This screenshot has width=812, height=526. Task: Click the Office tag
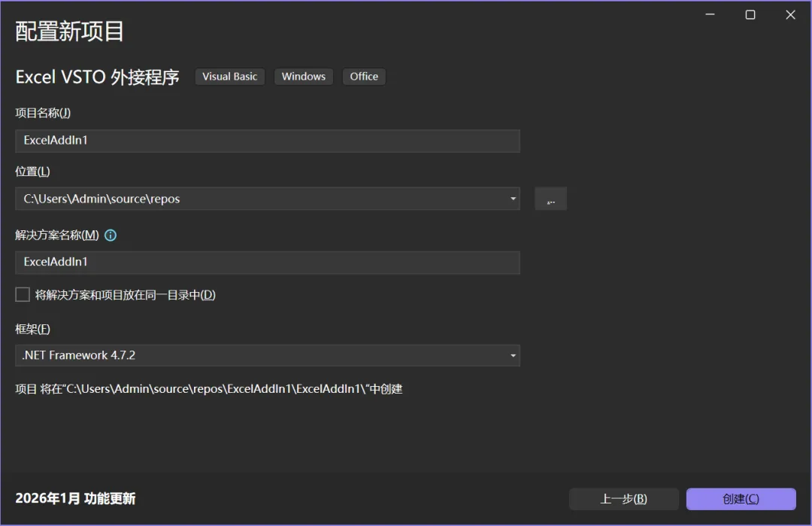click(x=364, y=77)
